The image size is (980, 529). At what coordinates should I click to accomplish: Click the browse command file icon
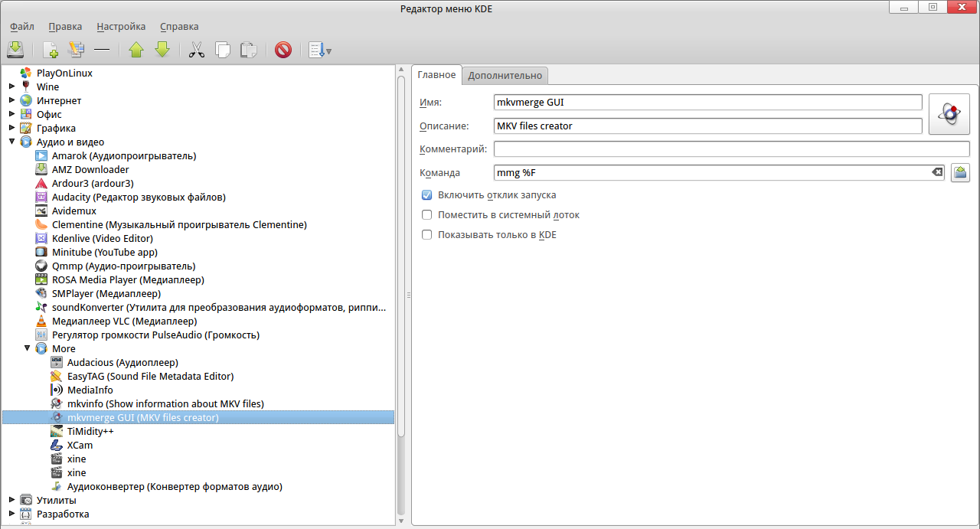[960, 173]
